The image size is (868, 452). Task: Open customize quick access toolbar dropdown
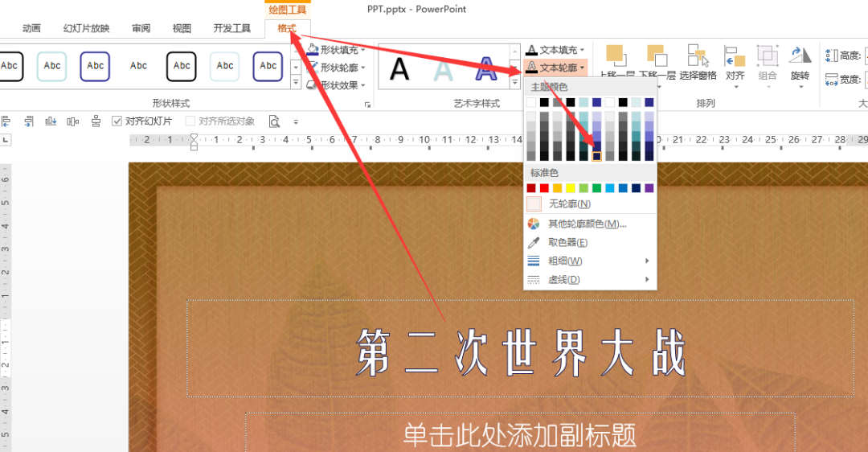pos(296,122)
